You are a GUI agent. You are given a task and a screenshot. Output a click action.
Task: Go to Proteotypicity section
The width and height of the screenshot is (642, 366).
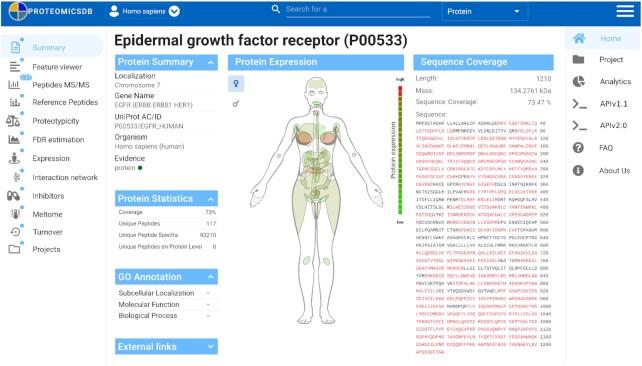(56, 121)
